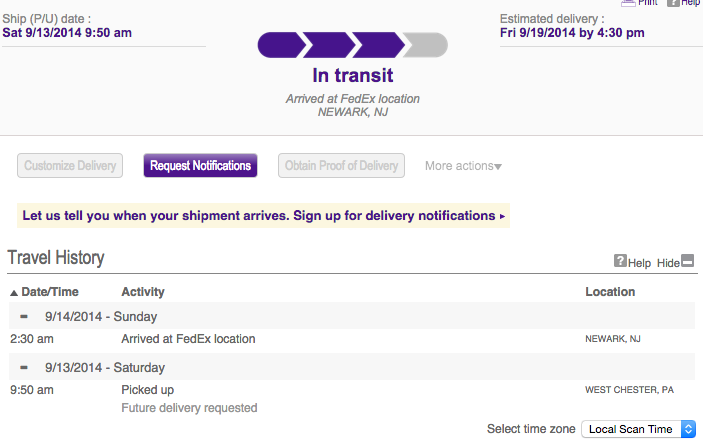Click the grey final step of the progress tracker
The width and height of the screenshot is (703, 444).
pos(427,45)
